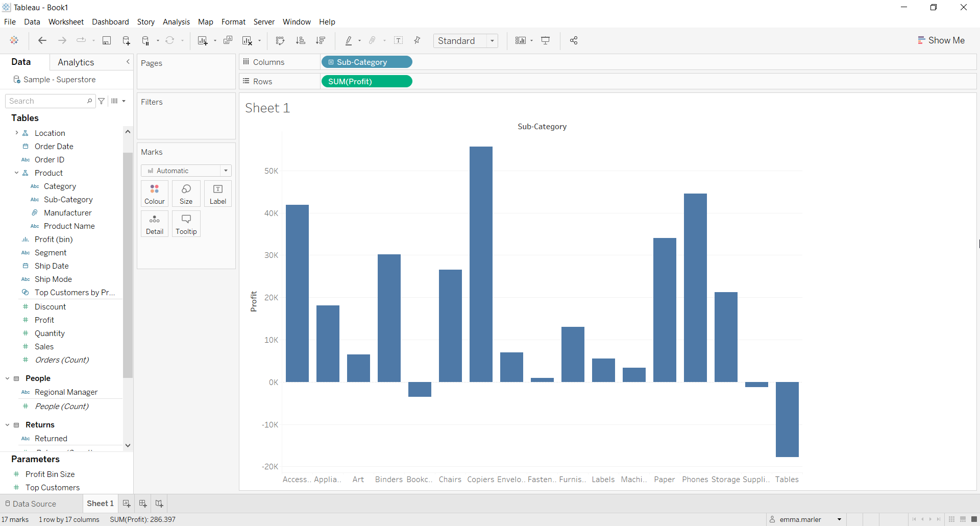Open the Analysis menu
This screenshot has height=526, width=980.
176,22
